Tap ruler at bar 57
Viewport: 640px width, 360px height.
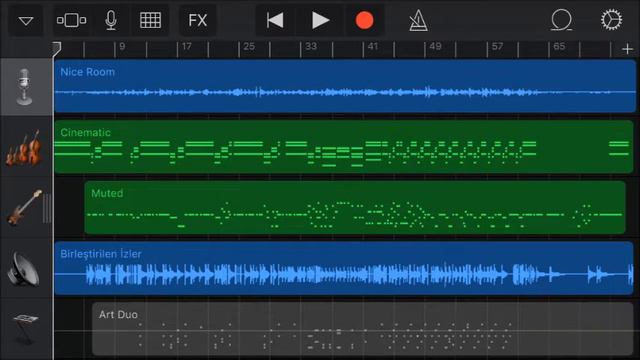(497, 47)
